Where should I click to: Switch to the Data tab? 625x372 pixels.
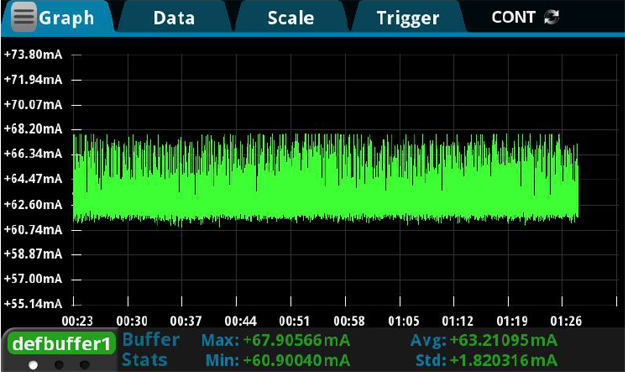[174, 18]
